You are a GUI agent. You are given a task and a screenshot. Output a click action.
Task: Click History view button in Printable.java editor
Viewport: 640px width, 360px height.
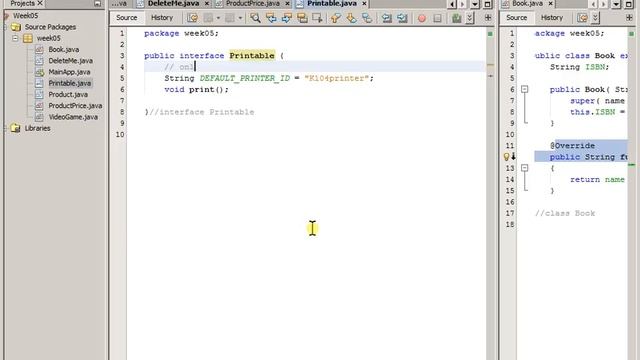tap(162, 18)
